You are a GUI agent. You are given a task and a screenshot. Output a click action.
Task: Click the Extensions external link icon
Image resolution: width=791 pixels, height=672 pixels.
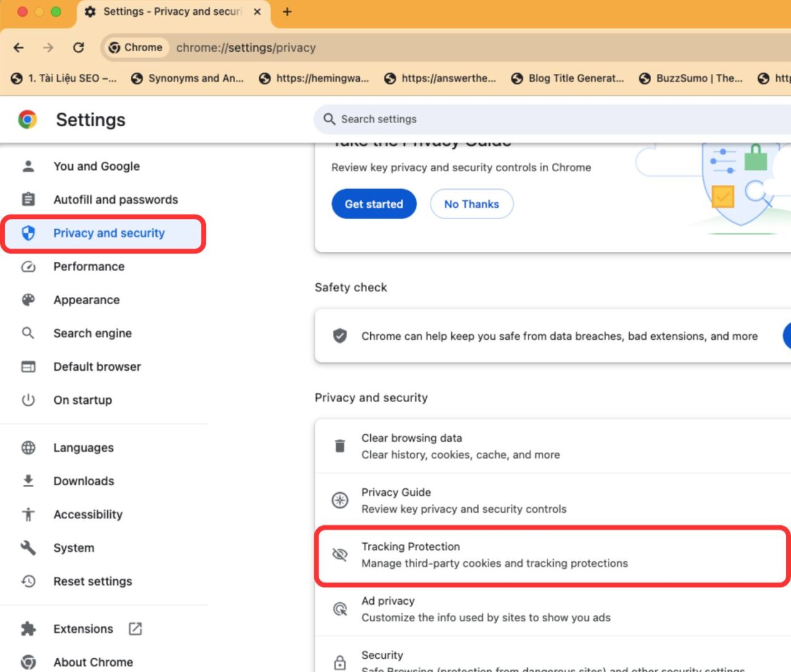coord(135,628)
